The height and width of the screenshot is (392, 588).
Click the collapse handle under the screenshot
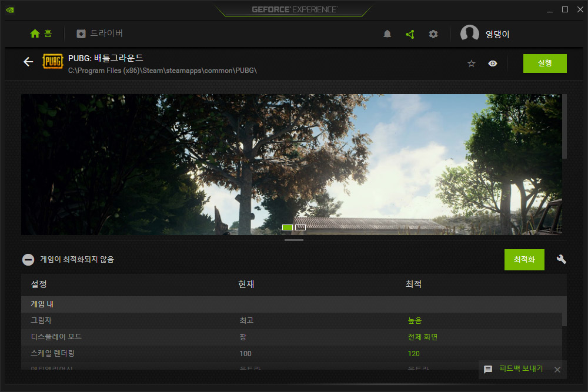point(294,240)
